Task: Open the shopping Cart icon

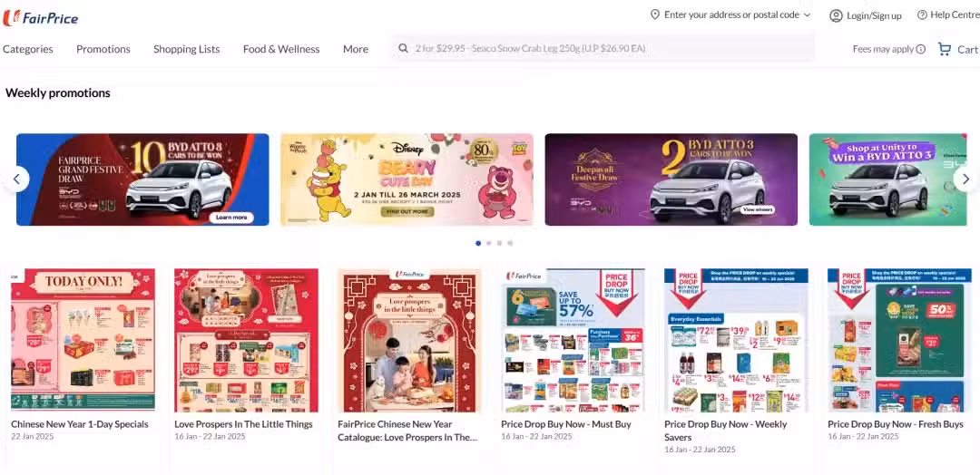Action: coord(945,49)
